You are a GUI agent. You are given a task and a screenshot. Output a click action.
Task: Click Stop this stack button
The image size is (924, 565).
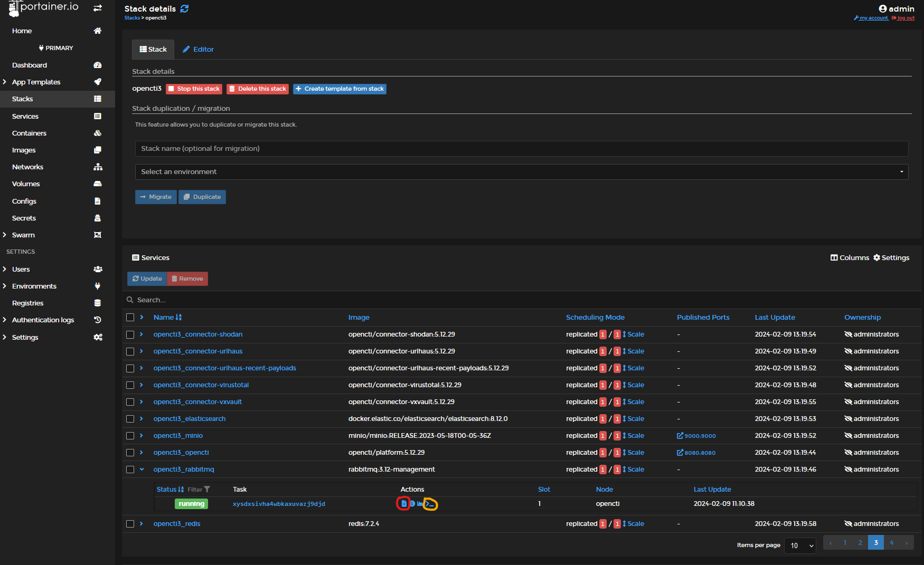coord(194,89)
